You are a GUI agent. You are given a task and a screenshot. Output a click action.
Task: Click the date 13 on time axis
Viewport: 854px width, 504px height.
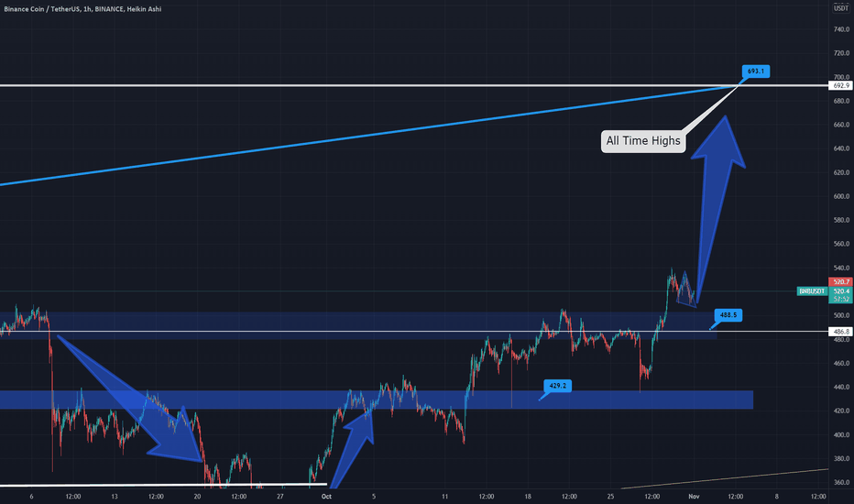[x=115, y=497]
